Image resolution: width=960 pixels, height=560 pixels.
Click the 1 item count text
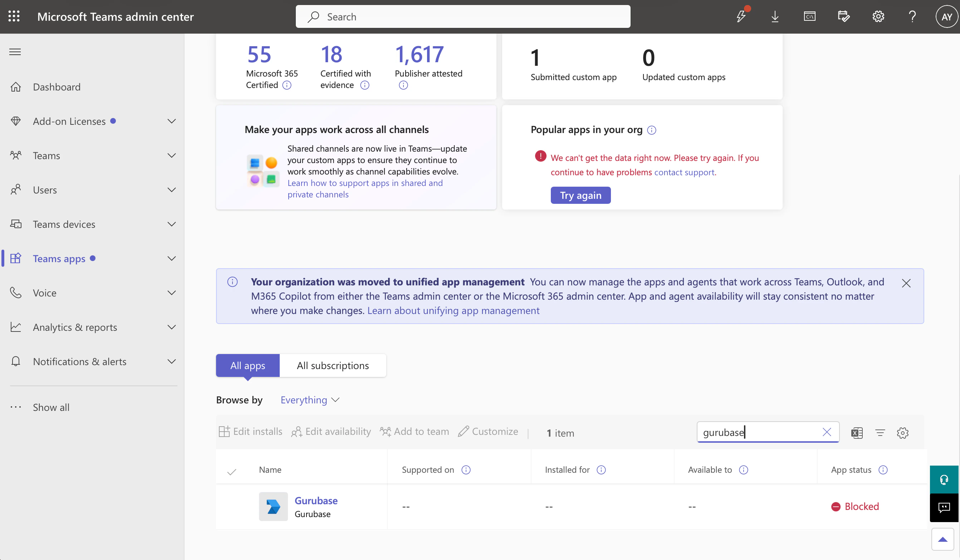[x=560, y=433]
